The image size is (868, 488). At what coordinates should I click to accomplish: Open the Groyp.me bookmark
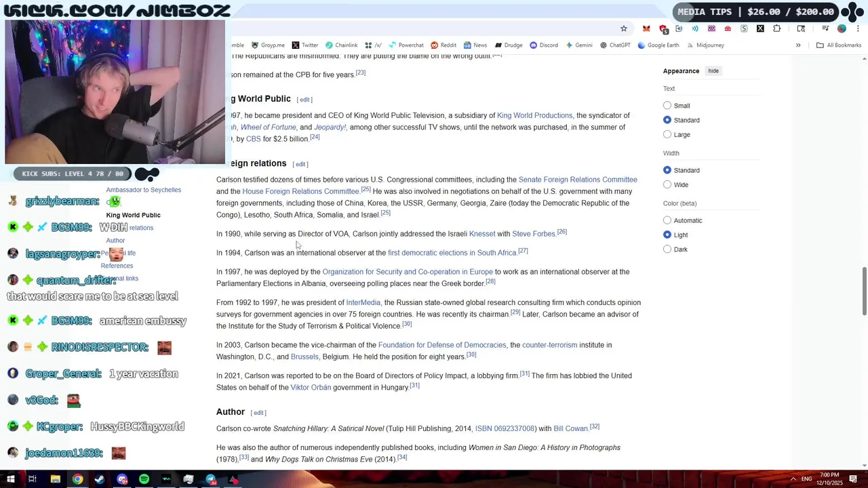coord(268,45)
